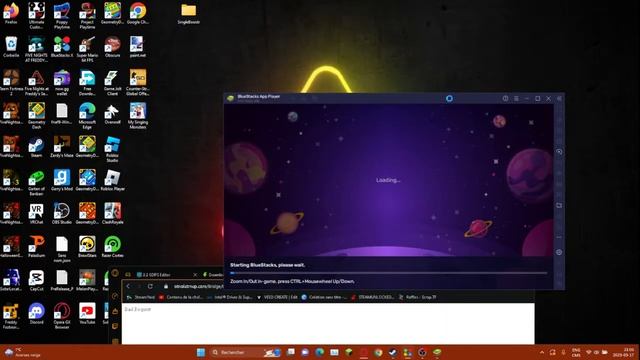Launch the Game Jolt Client shortcut
640x360 pixels.
pyautogui.click(x=112, y=82)
